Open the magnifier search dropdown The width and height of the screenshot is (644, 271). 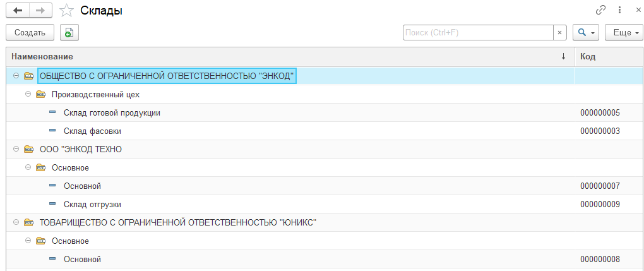tap(585, 33)
